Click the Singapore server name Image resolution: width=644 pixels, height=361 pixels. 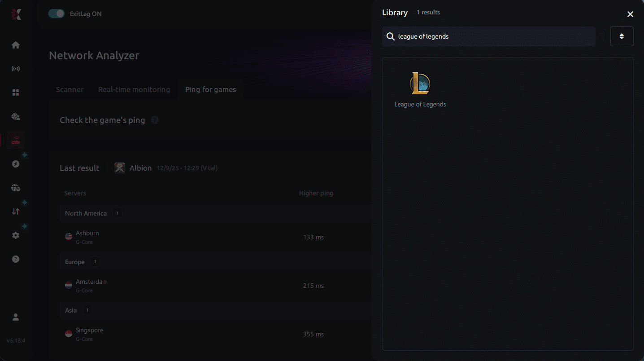[x=89, y=330]
